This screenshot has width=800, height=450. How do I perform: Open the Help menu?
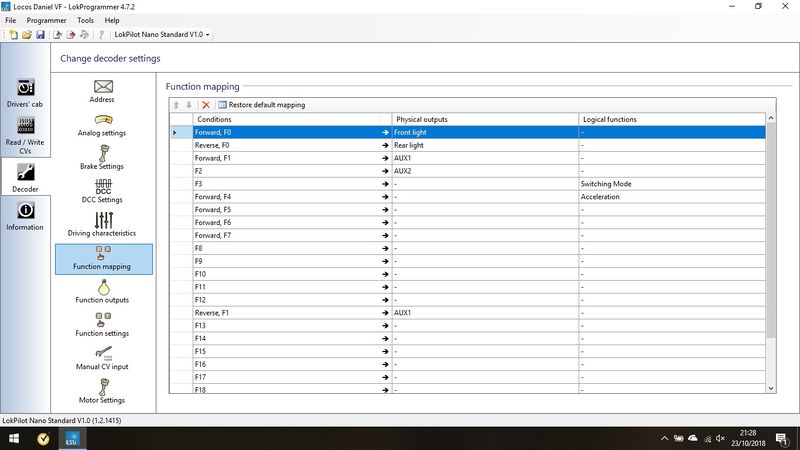(x=112, y=20)
